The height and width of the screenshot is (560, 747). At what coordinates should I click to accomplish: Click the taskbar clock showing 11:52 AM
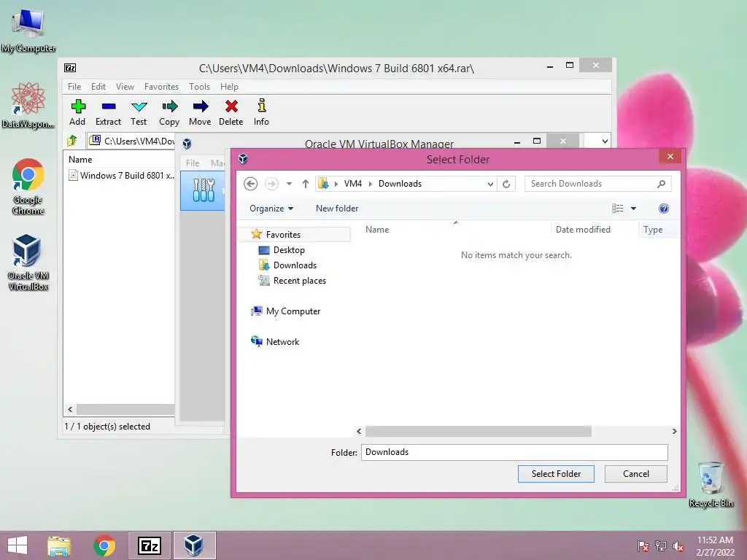(x=715, y=545)
